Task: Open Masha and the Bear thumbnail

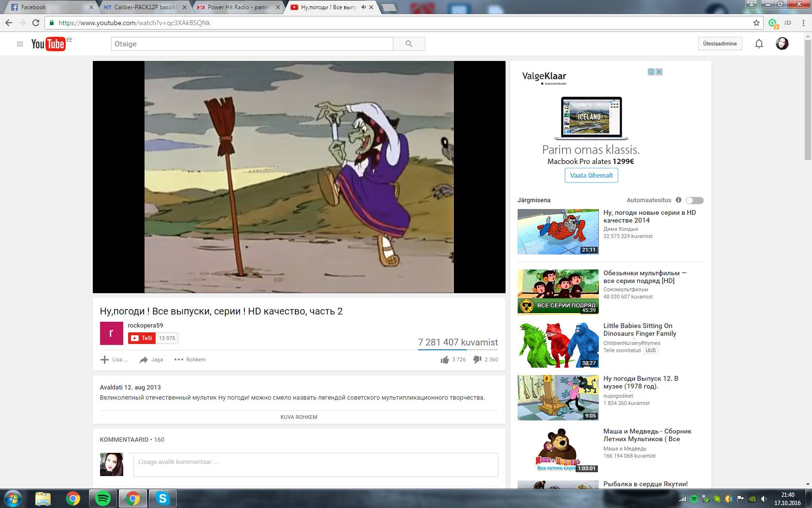Action: pyautogui.click(x=558, y=450)
